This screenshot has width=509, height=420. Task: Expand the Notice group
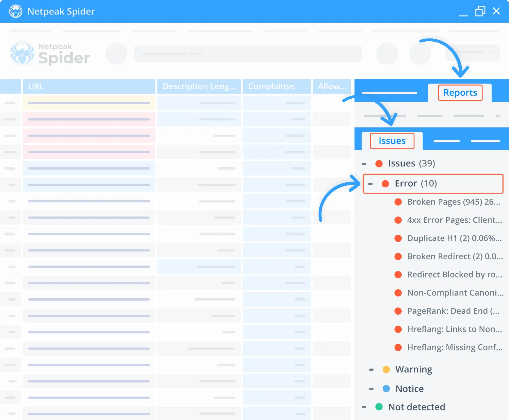pos(371,389)
